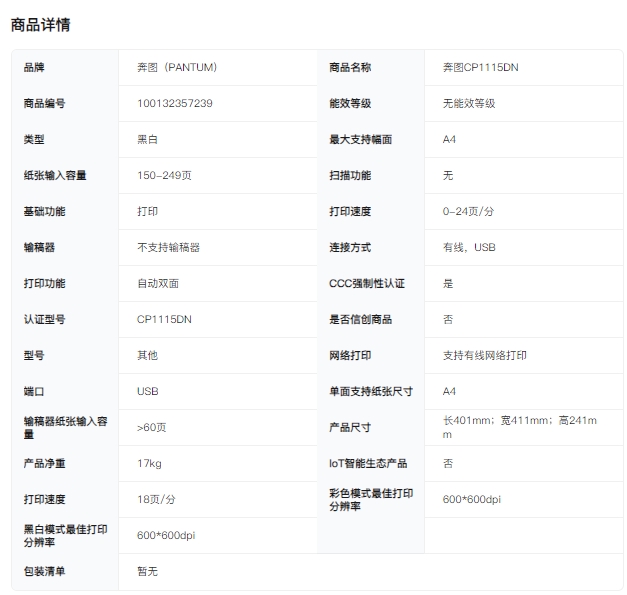This screenshot has width=627, height=595.
Task: Click the 连接方式 label
Action: tap(350, 247)
